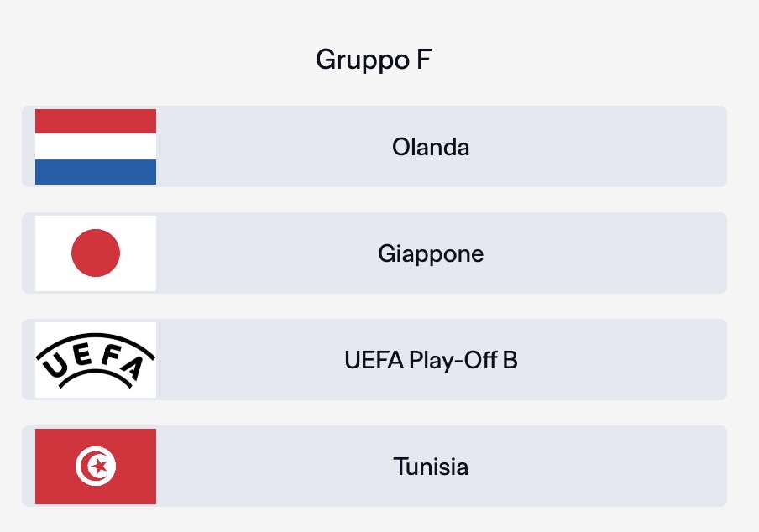Click the top red stripe of the Dutch flag
The width and height of the screenshot is (759, 532).
(96, 121)
